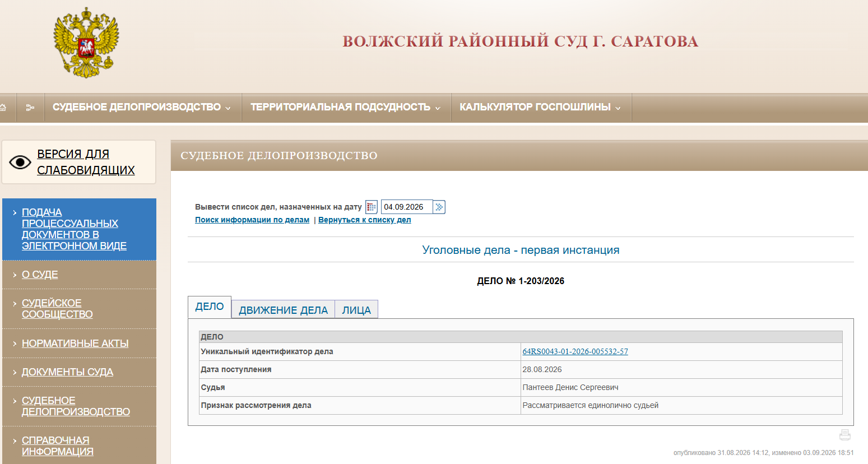
Task: Click the Russian coat of arms emblem
Action: click(x=86, y=43)
